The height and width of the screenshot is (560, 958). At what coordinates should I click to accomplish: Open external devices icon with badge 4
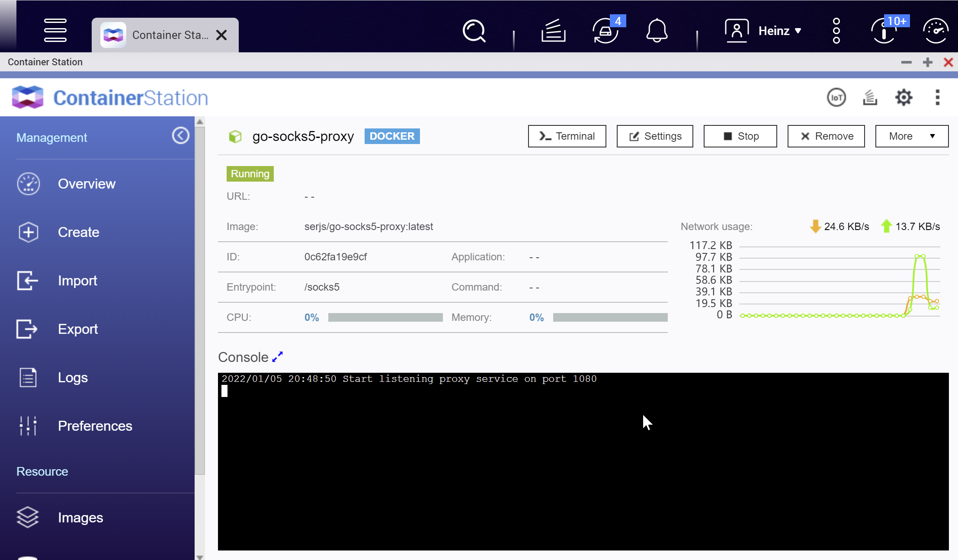pos(606,31)
